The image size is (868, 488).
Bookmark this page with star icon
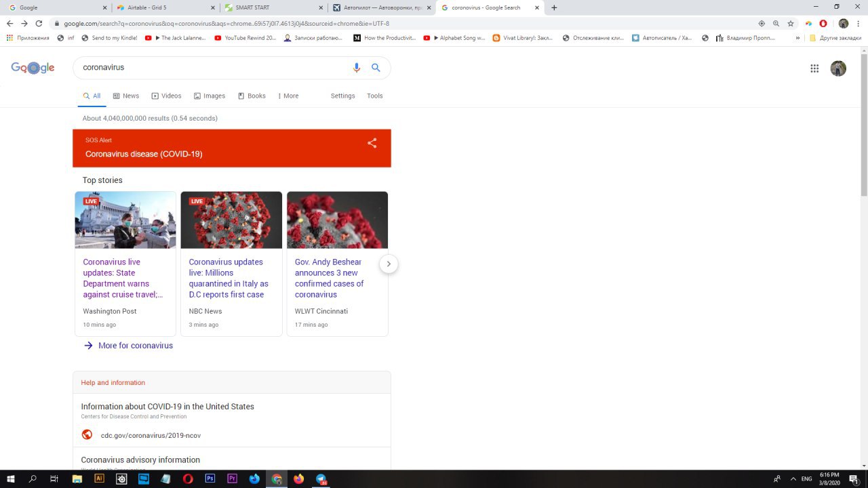[791, 23]
